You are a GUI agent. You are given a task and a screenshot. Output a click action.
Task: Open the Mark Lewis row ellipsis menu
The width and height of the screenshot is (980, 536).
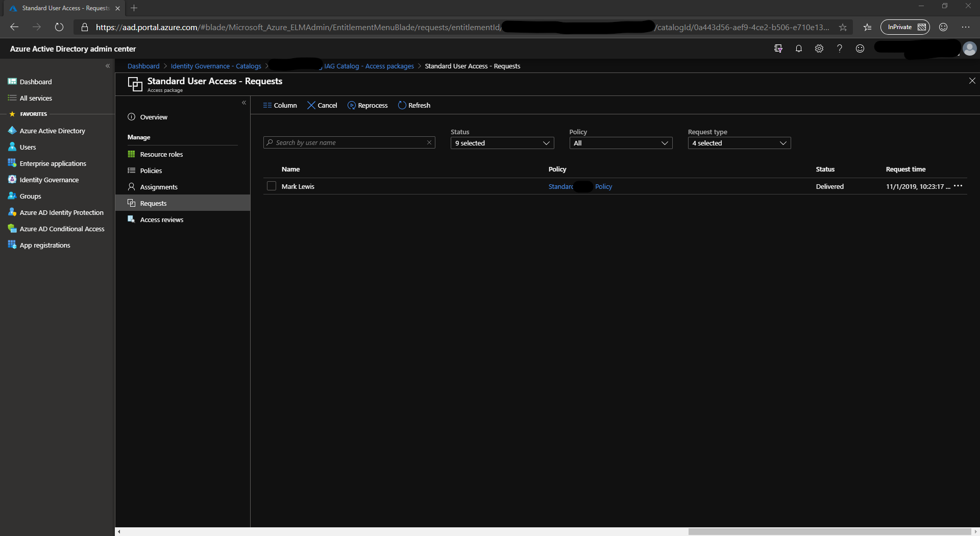[x=958, y=186]
